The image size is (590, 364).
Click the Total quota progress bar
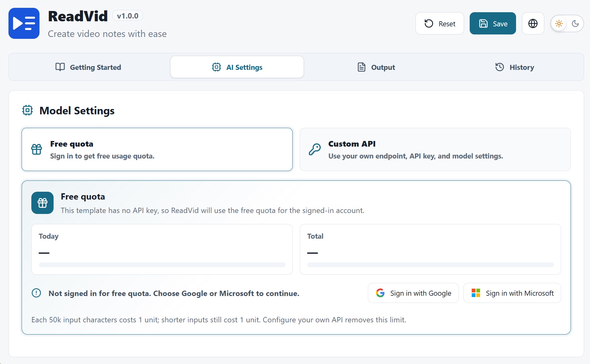pyautogui.click(x=431, y=265)
